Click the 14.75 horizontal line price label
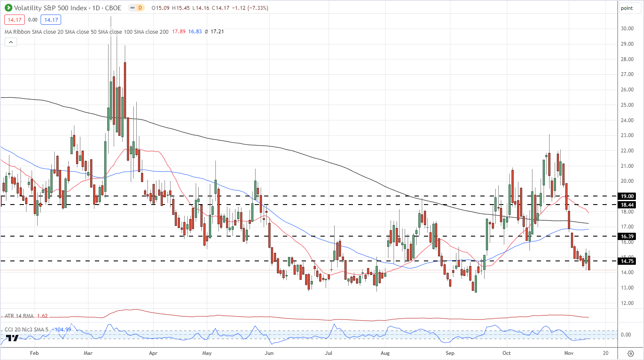This screenshot has width=644, height=360. [x=627, y=261]
